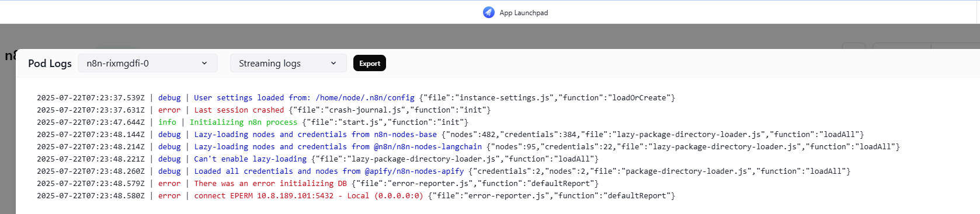Click the Pod Logs heading

coord(50,63)
